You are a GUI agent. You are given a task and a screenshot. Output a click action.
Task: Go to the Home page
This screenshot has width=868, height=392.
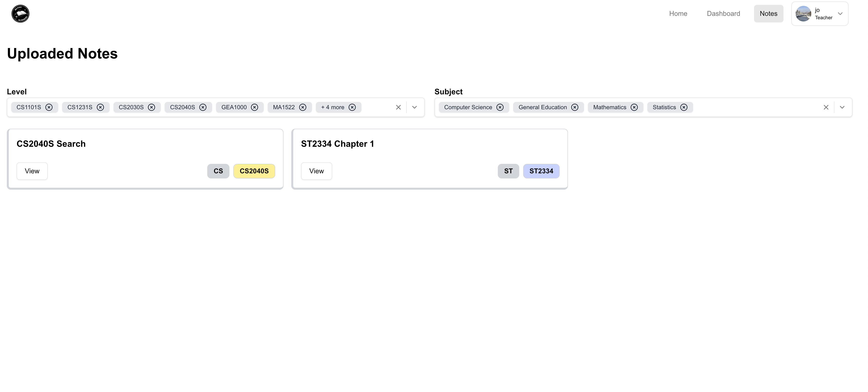678,14
